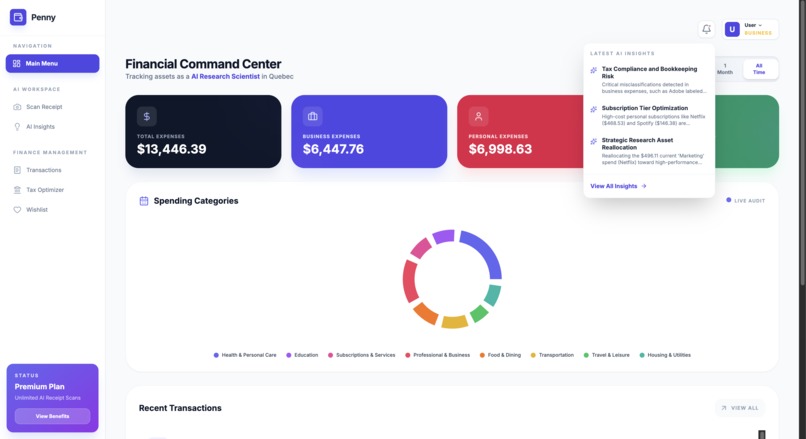Click the Transactions document icon
806x439 pixels.
pyautogui.click(x=17, y=170)
